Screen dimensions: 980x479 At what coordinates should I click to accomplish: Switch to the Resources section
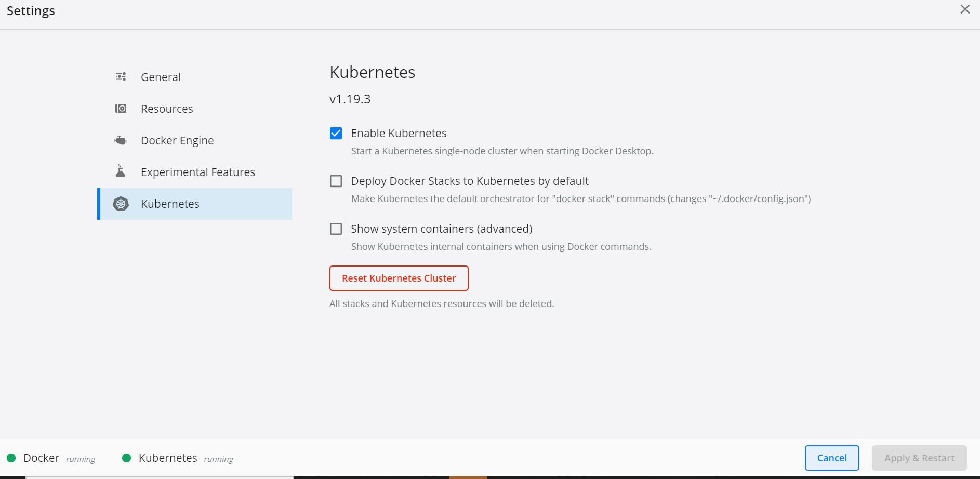pyautogui.click(x=167, y=109)
